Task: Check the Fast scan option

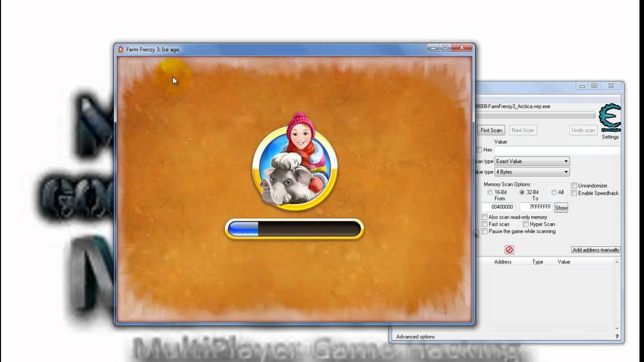Action: tap(485, 224)
